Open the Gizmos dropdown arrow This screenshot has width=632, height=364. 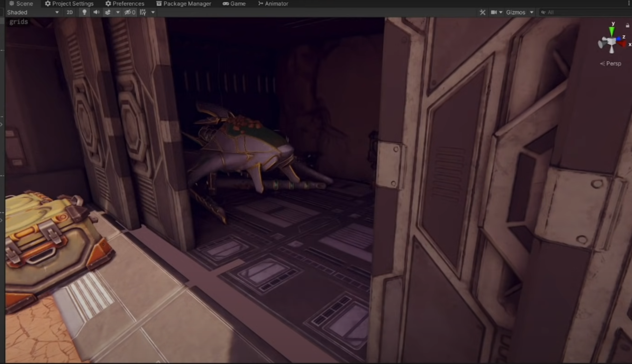532,12
